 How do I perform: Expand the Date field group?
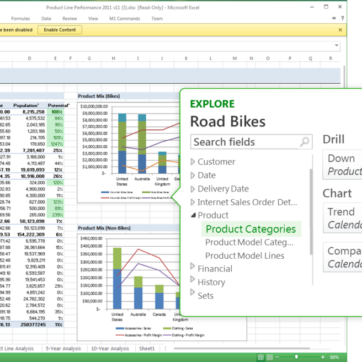tap(193, 175)
